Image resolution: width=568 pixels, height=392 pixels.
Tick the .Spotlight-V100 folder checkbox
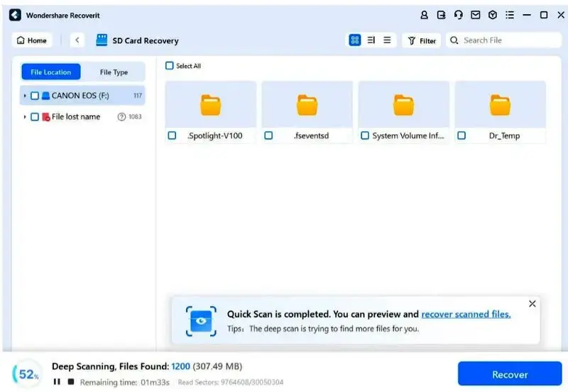point(172,136)
